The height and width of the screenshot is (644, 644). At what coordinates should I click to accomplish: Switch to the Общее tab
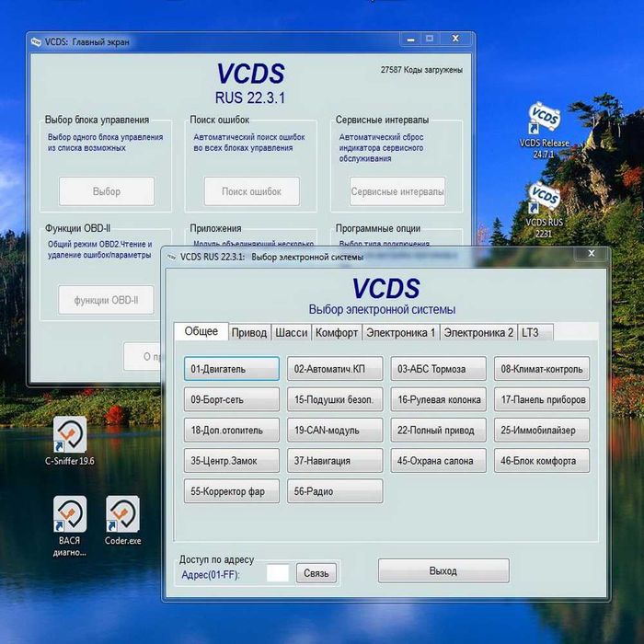201,331
